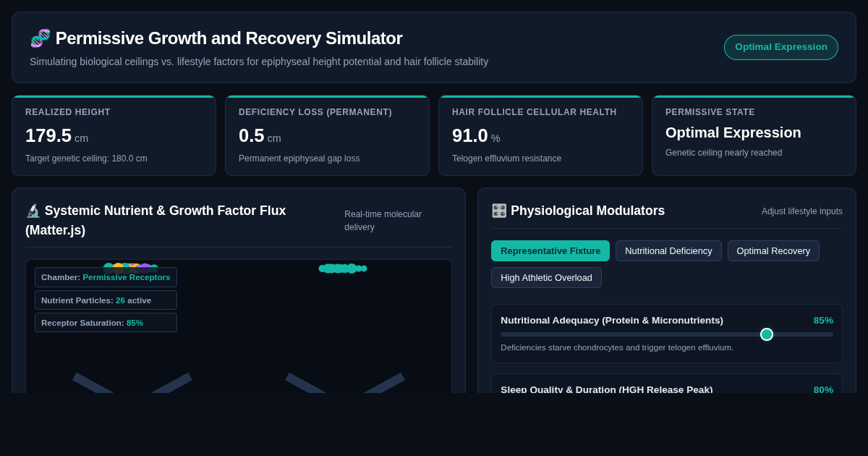Click the multicolored particle cluster in the chamber
This screenshot has height=456, width=868.
(x=131, y=267)
